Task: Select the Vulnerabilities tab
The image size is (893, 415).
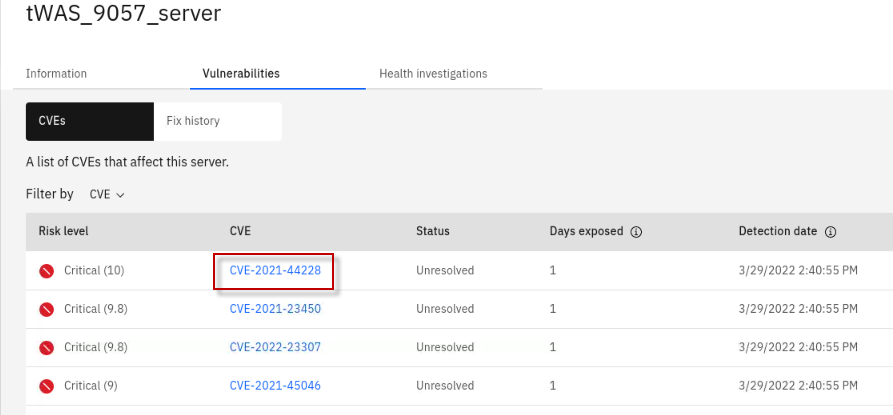Action: tap(241, 74)
